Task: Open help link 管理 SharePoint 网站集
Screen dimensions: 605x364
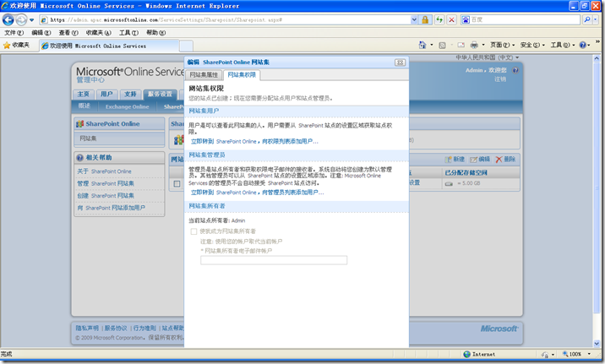Action: tap(106, 183)
